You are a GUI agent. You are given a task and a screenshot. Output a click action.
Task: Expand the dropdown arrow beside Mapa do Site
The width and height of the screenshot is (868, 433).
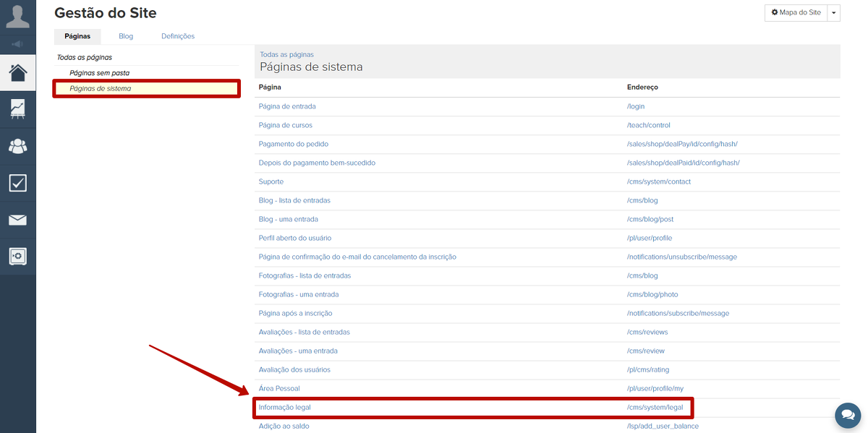(x=834, y=12)
